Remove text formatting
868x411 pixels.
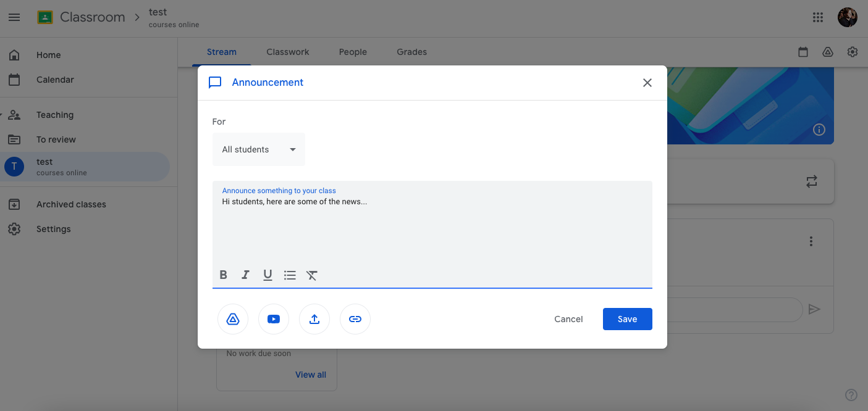click(312, 275)
